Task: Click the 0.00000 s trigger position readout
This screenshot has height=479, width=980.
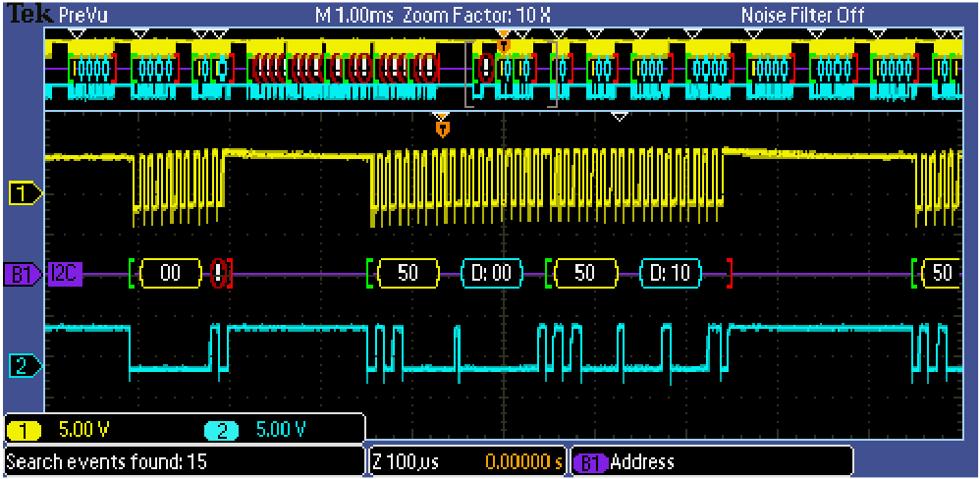Action: point(521,462)
